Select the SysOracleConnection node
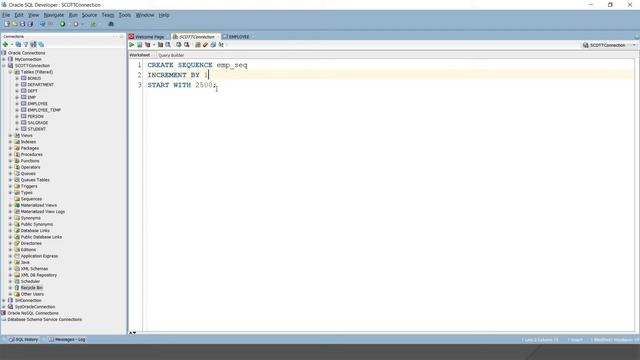Viewport: 640px width, 360px height. (x=35, y=307)
